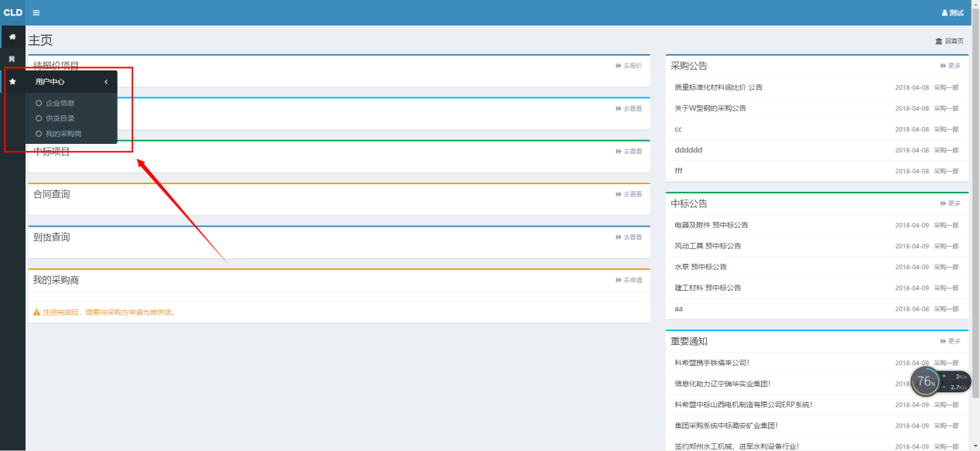Click 更多 in the 采购公告 panel
Screen dimensions: 980x451
[x=951, y=66]
